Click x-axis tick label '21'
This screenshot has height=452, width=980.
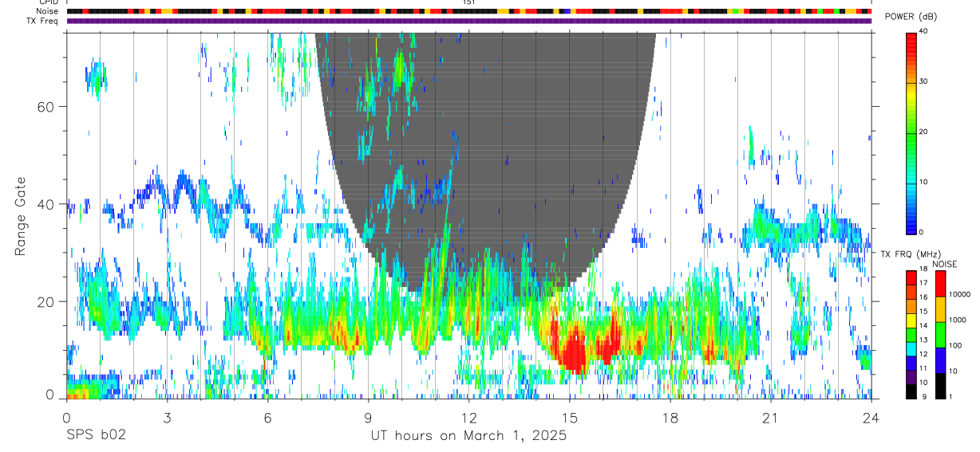(x=770, y=418)
